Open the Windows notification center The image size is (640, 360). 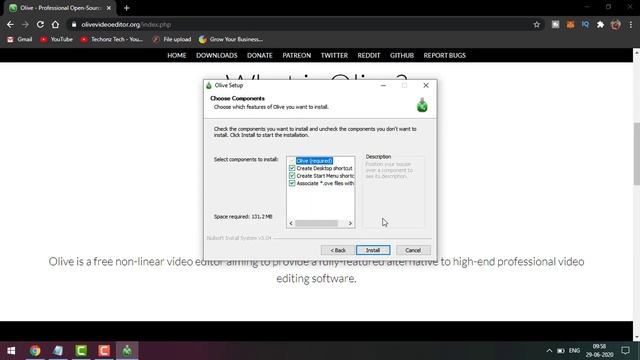click(x=625, y=351)
